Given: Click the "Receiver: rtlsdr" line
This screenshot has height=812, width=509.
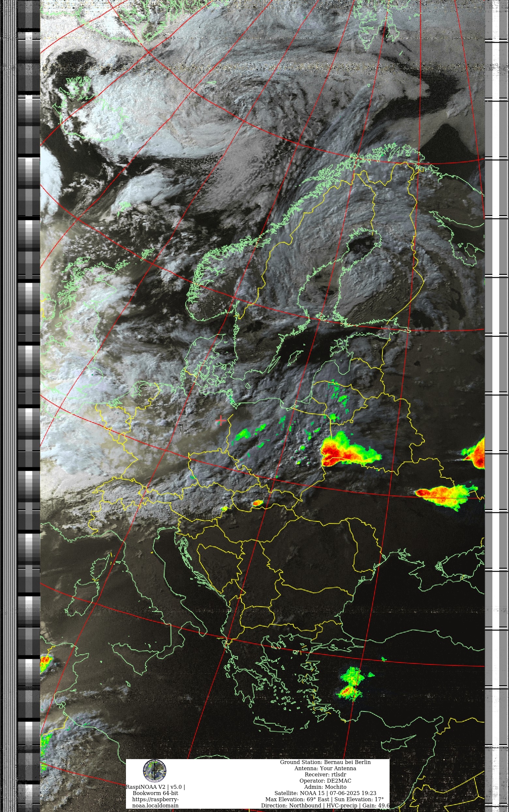Looking at the screenshot, I should tap(325, 775).
